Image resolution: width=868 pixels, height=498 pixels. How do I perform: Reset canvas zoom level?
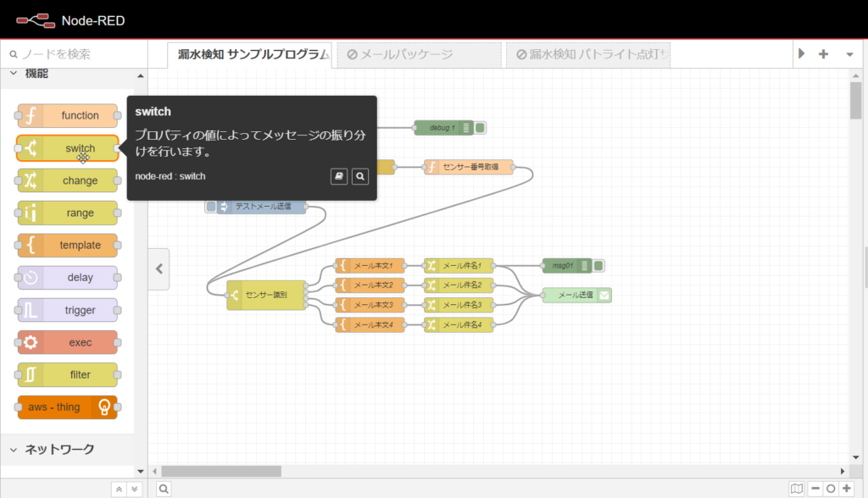click(831, 489)
